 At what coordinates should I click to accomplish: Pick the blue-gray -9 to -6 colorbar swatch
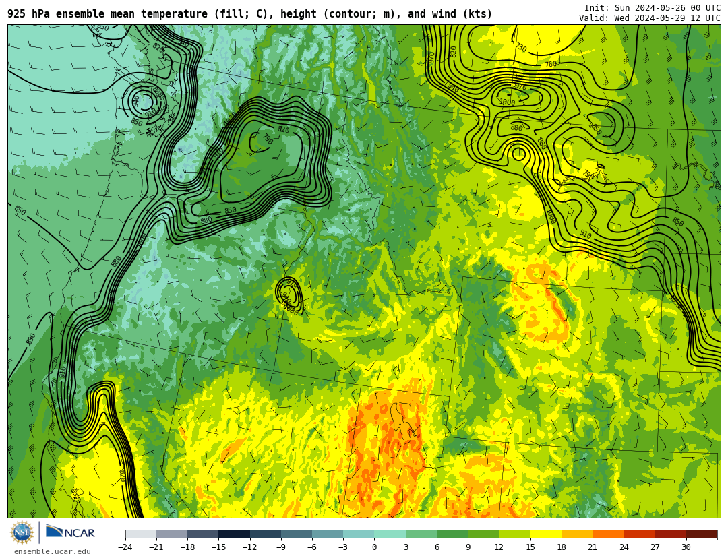coord(296,534)
